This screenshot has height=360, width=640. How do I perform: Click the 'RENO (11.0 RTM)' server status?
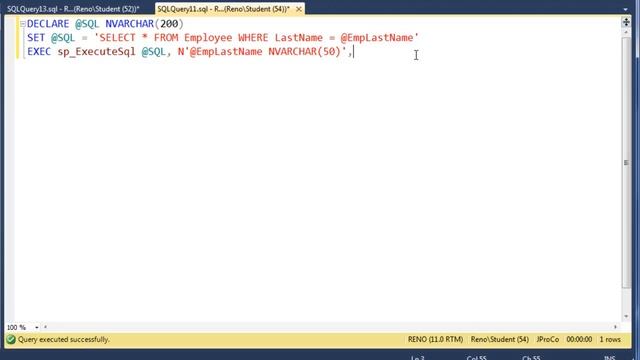point(435,340)
